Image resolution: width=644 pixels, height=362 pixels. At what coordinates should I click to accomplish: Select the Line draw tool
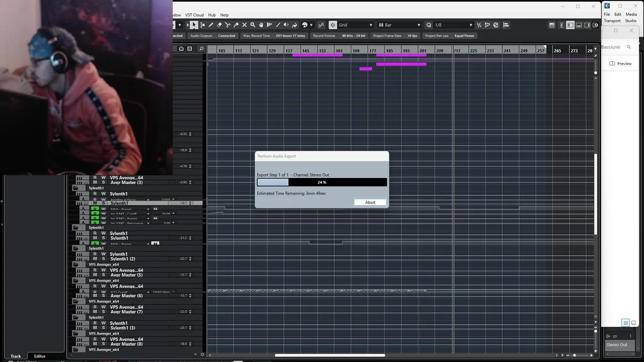tap(278, 25)
